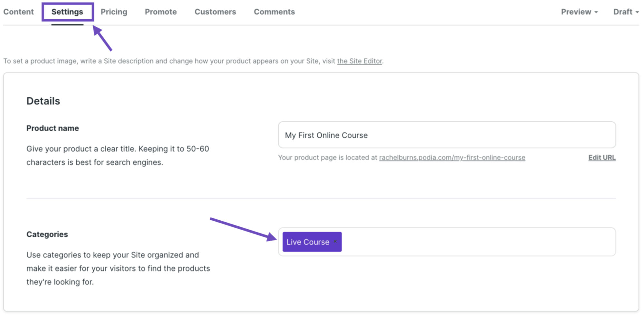Open the Settings tab
This screenshot has width=644, height=319.
[x=67, y=12]
